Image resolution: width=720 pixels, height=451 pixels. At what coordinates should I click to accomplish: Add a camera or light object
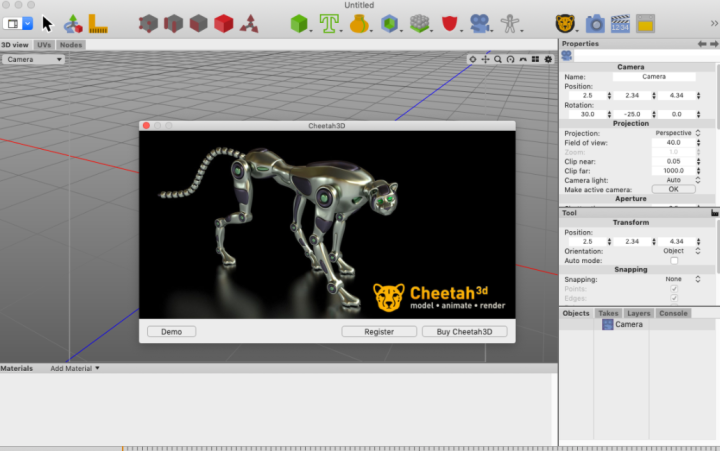pos(479,23)
